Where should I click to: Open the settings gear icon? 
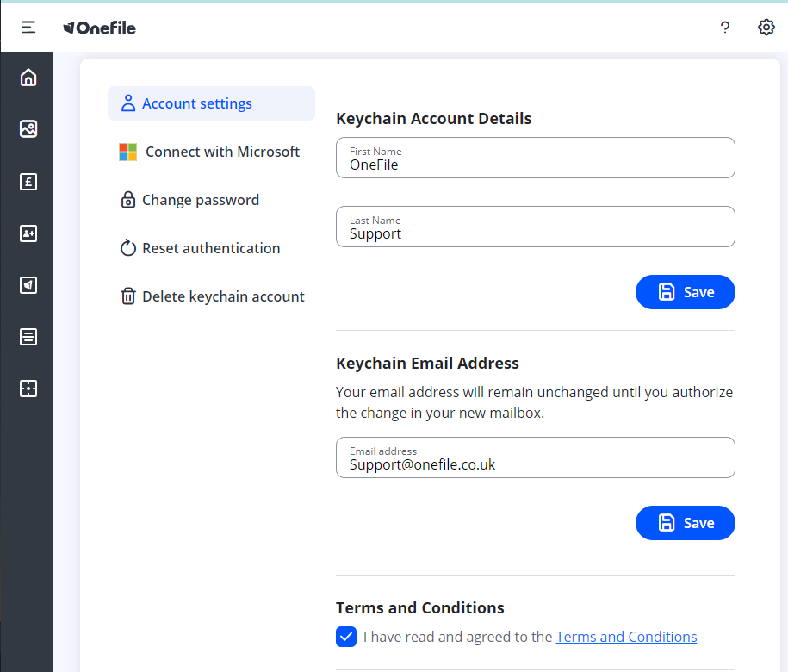pyautogui.click(x=766, y=28)
